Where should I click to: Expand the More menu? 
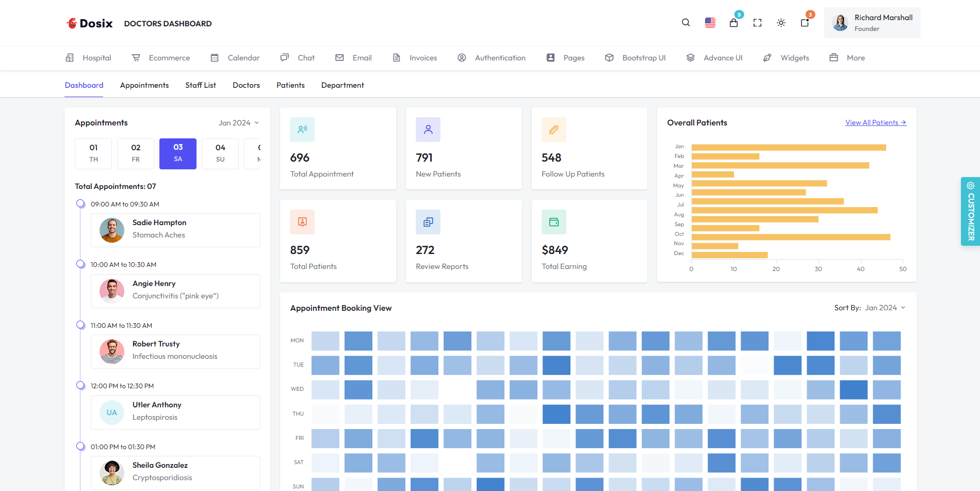(x=847, y=58)
